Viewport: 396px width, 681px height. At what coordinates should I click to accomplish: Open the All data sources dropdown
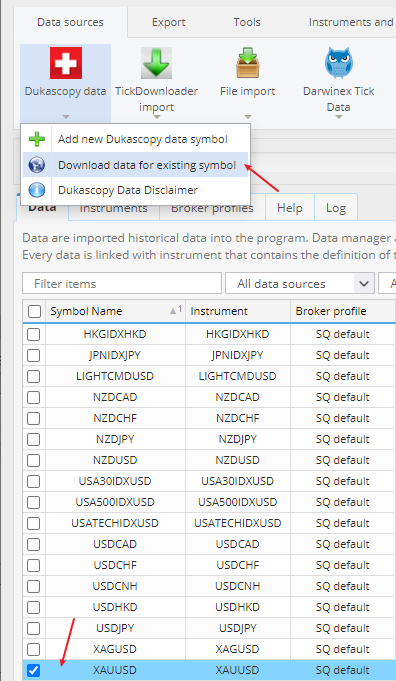point(300,284)
